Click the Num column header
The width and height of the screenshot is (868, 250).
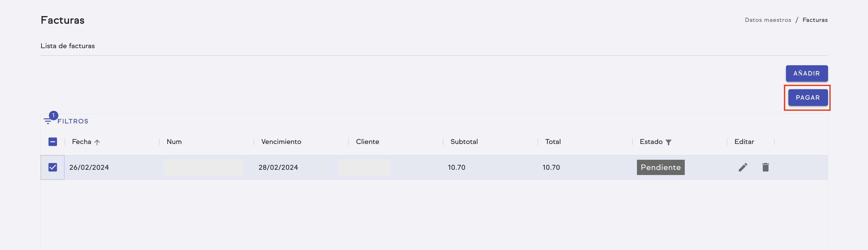click(174, 142)
